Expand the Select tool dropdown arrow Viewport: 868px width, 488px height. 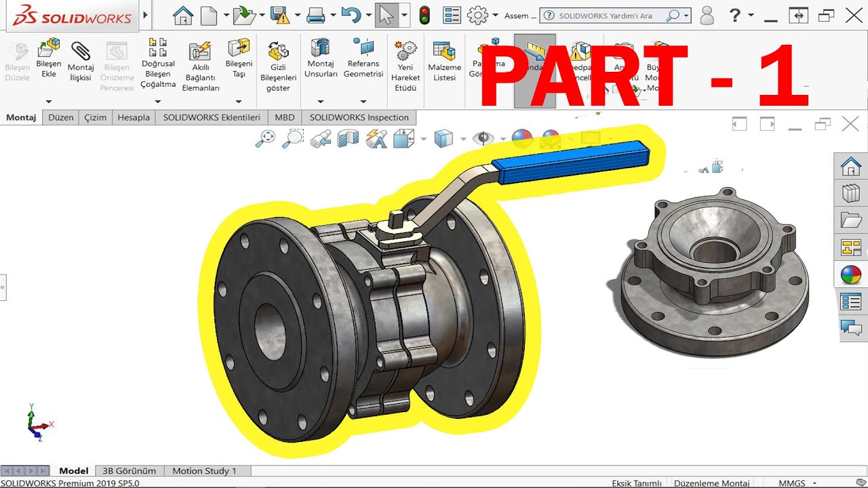coord(404,15)
